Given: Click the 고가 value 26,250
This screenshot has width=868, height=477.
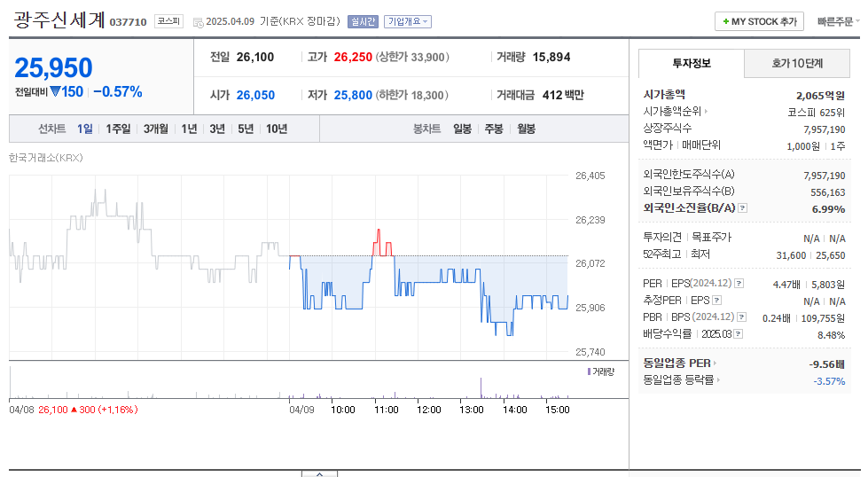Looking at the screenshot, I should [353, 57].
